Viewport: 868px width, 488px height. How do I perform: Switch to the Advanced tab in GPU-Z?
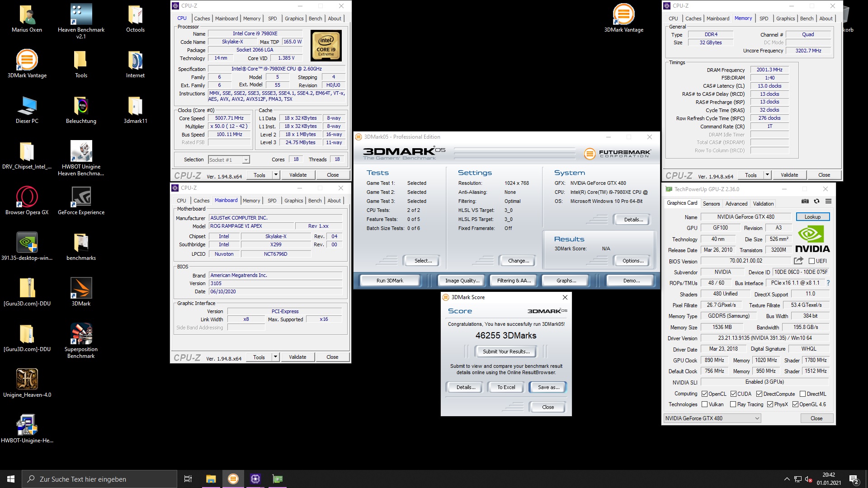736,204
